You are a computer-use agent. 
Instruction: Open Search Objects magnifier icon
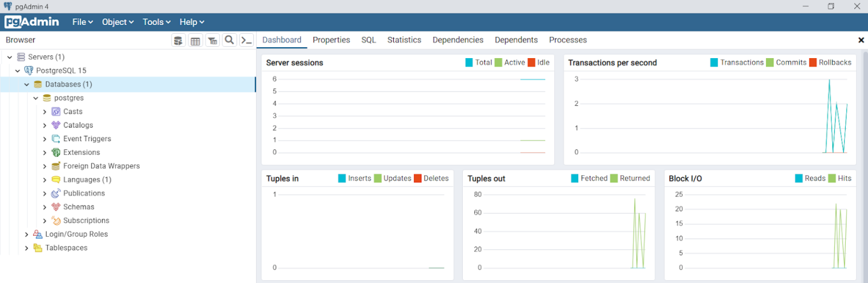[x=229, y=40]
